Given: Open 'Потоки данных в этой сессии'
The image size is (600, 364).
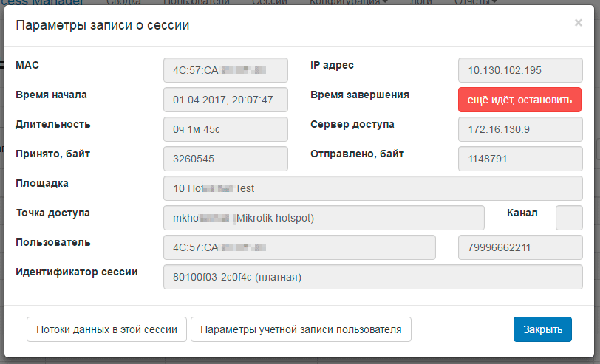Looking at the screenshot, I should pyautogui.click(x=106, y=329).
